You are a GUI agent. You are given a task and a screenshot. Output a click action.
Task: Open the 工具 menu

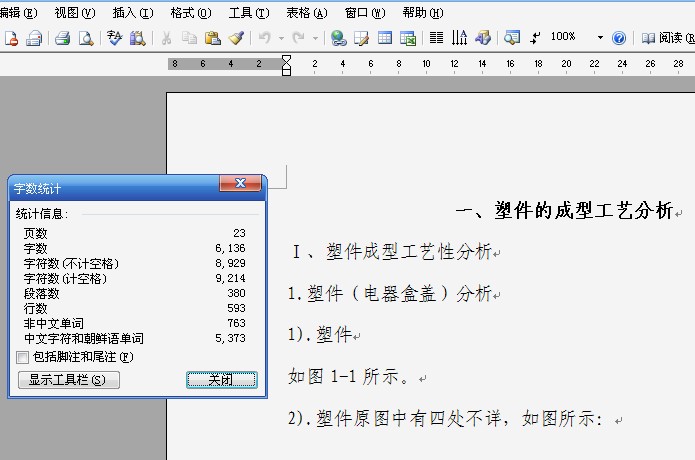tap(249, 13)
